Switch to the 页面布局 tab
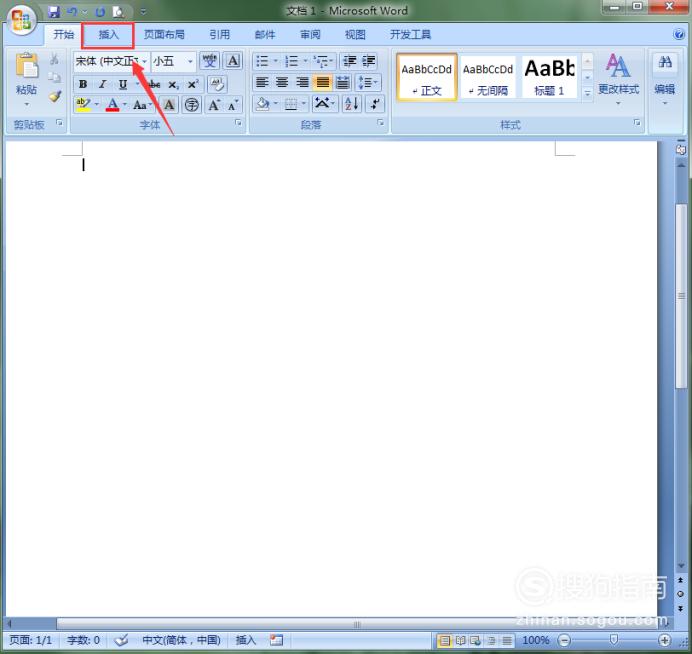Image resolution: width=692 pixels, height=654 pixels. [164, 34]
